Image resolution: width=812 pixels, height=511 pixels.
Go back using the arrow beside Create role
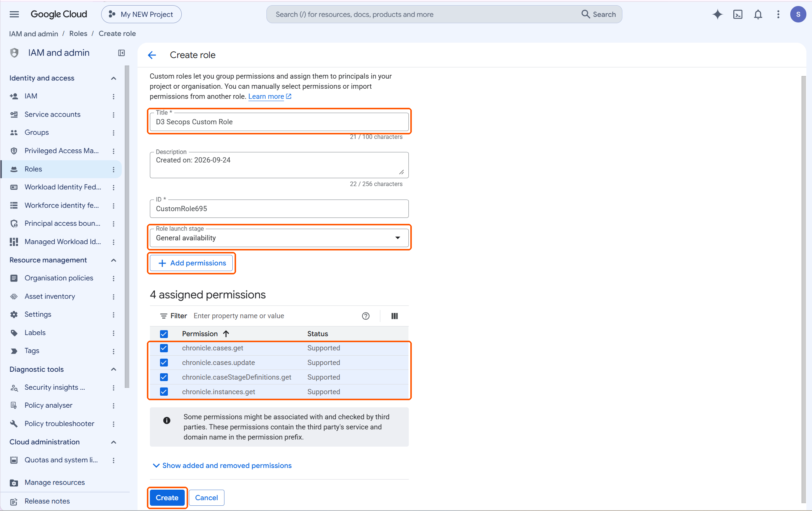[152, 55]
